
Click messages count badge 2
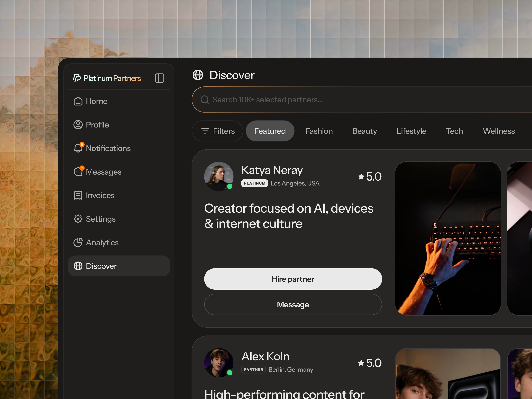pos(82,168)
